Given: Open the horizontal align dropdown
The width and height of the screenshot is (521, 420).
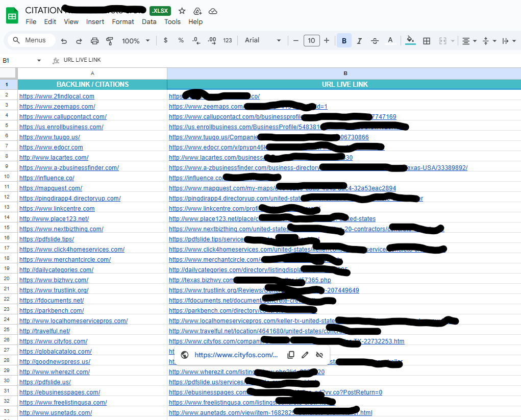Looking at the screenshot, I should tap(469, 41).
